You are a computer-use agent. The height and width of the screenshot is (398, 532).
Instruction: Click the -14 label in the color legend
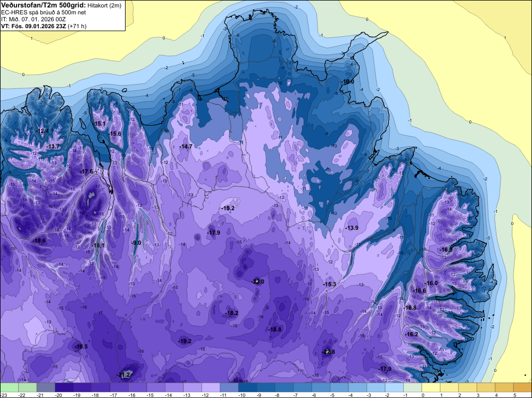click(x=169, y=395)
